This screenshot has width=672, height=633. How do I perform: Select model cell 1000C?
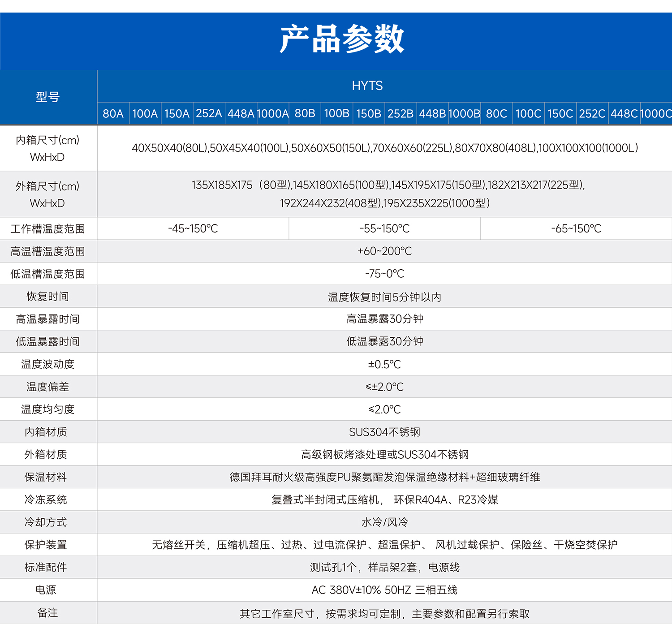click(x=656, y=113)
